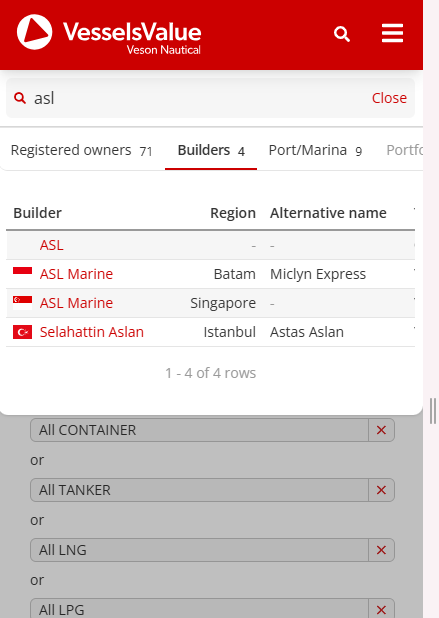
Task: Select the Builders tab
Action: coord(211,151)
